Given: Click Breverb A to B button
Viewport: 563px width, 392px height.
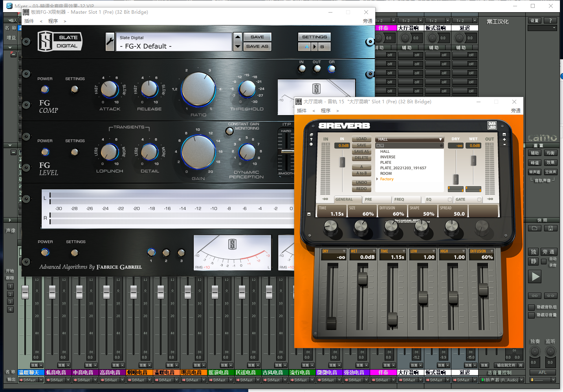Looking at the screenshot, I should 361,173.
